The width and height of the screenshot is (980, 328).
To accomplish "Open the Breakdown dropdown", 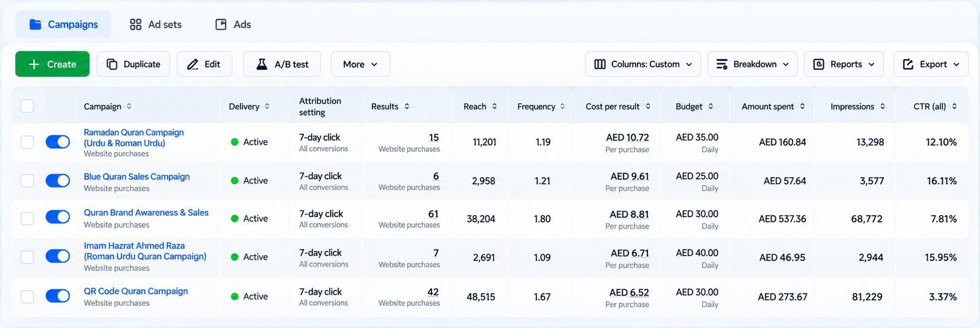I will pyautogui.click(x=753, y=64).
